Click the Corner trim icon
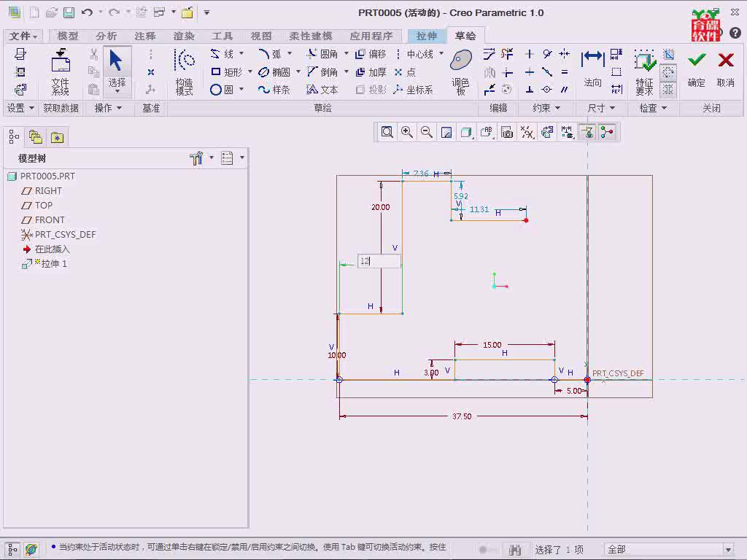This screenshot has height=560, width=747. [x=508, y=72]
